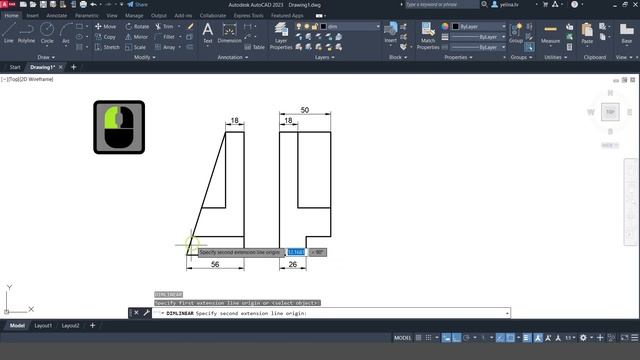Click the MODEL status bar button
Screen dimensions: 640x360
pyautogui.click(x=402, y=338)
